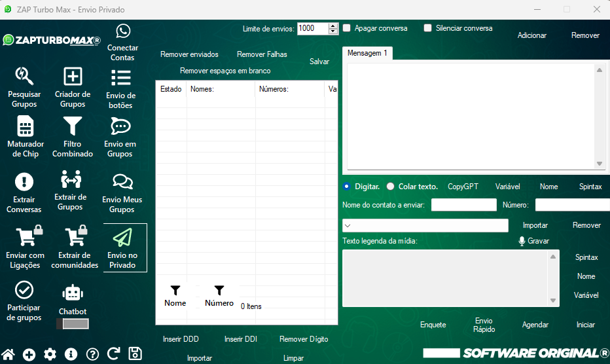Click the Estado column header
Image resolution: width=610 pixels, height=364 pixels.
(171, 89)
